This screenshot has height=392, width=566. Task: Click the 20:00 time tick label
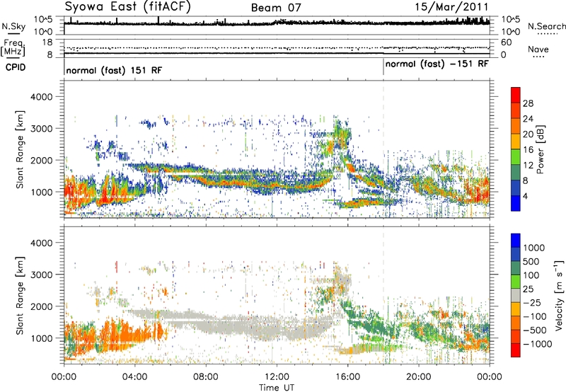click(418, 377)
